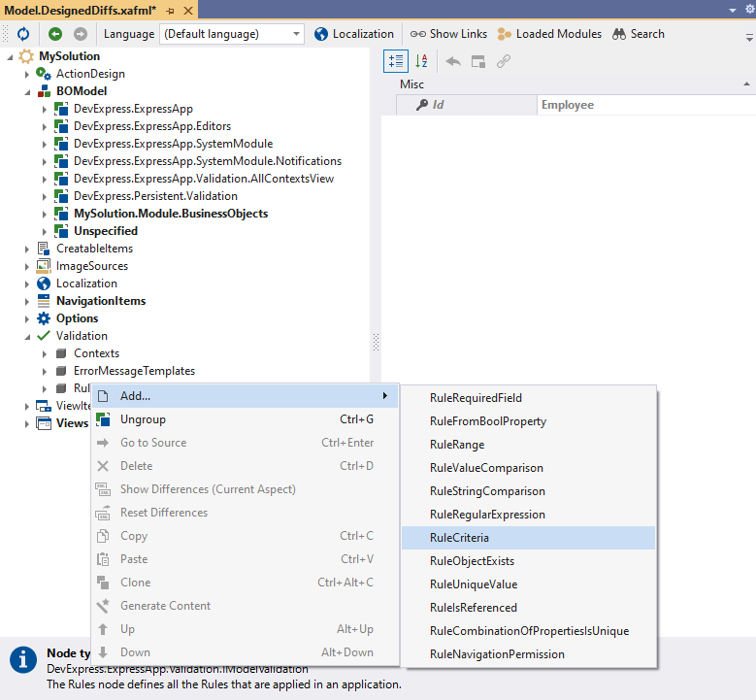Click the Id property value field Employee
The width and height of the screenshot is (756, 700).
(646, 105)
